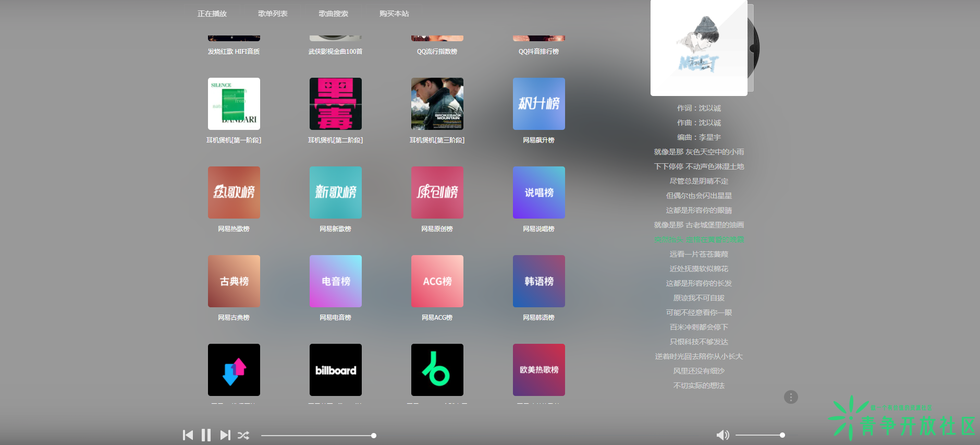Open the 耳机煲机[第二阶段] playlist cover
980x445 pixels.
tap(336, 104)
